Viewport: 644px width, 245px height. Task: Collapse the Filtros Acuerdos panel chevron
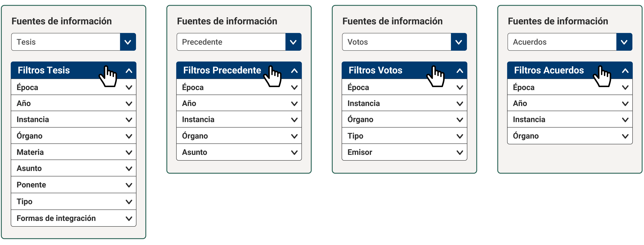pos(625,71)
